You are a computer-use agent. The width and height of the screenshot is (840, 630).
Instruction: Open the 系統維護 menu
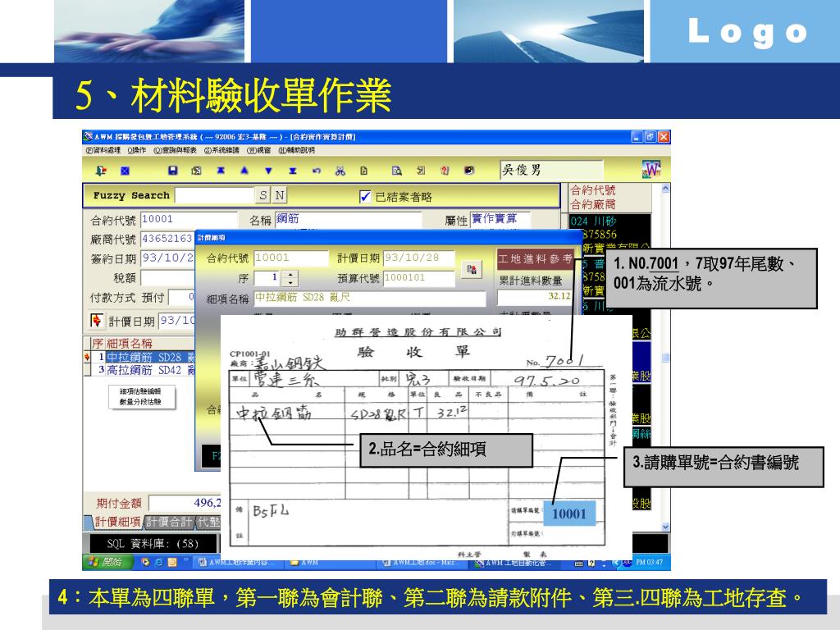pyautogui.click(x=221, y=151)
